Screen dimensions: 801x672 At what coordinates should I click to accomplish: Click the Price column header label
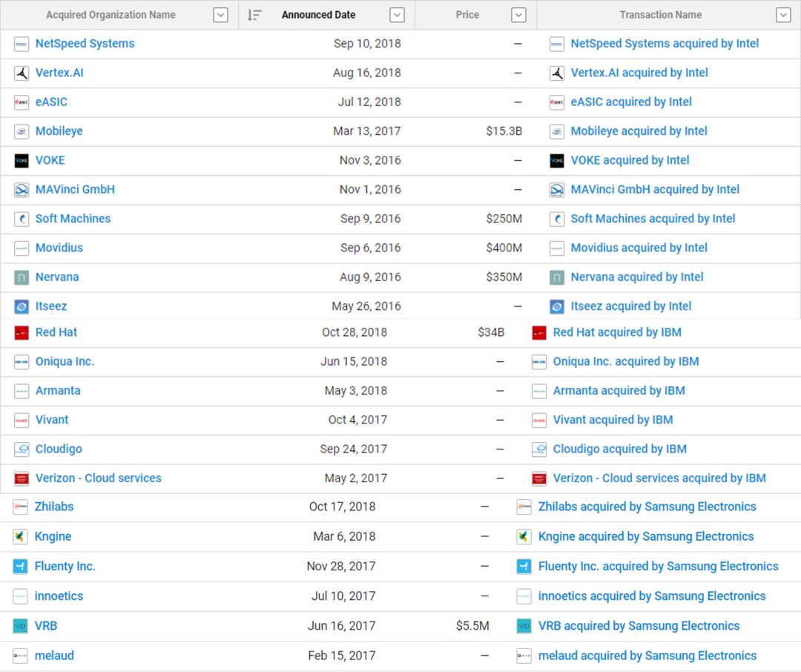point(467,16)
